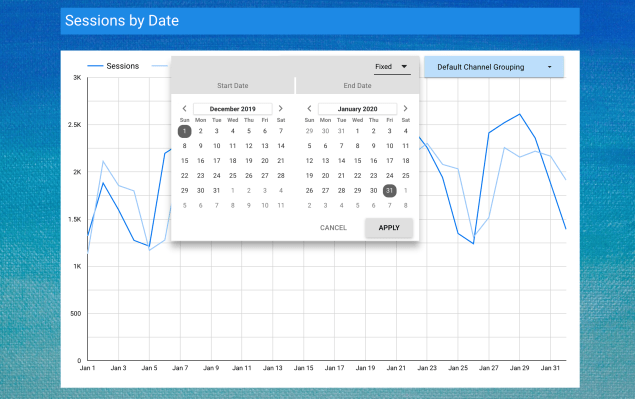Viewport: 635px width, 399px height.
Task: Toggle the Sessions legend entry
Action: tap(113, 66)
